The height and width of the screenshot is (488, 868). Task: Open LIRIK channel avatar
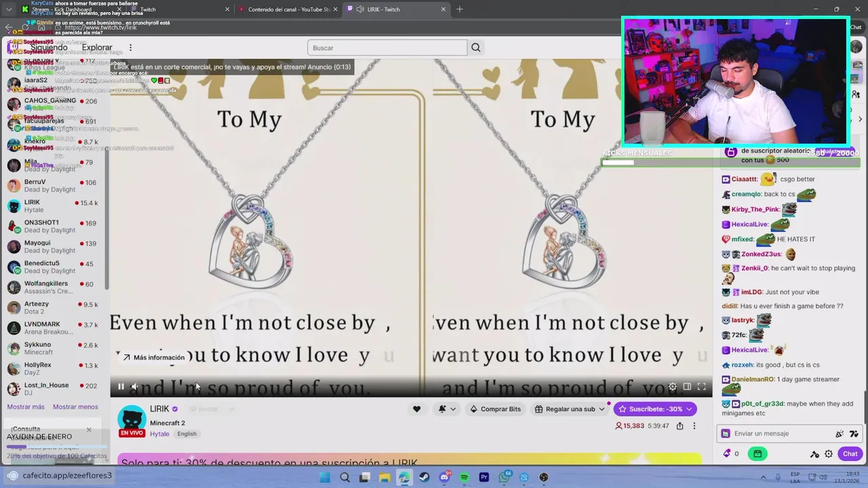coord(132,420)
